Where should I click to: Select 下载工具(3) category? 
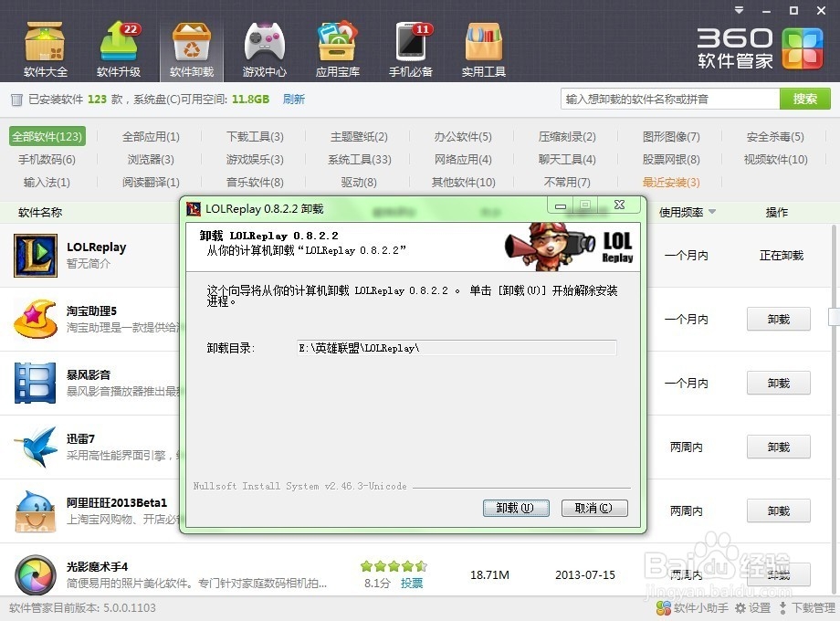(255, 137)
